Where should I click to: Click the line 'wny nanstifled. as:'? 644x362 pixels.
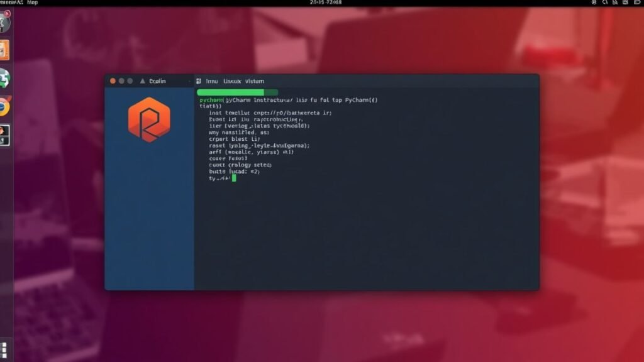point(239,133)
